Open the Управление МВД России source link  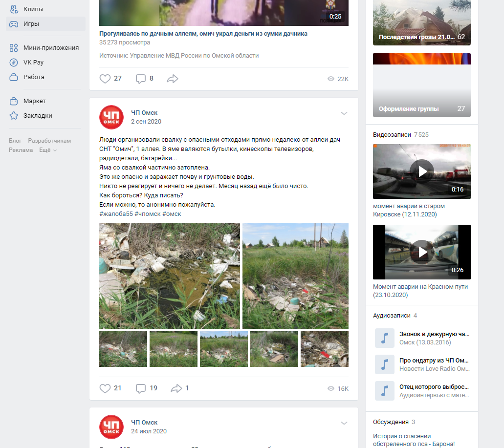(x=194, y=56)
